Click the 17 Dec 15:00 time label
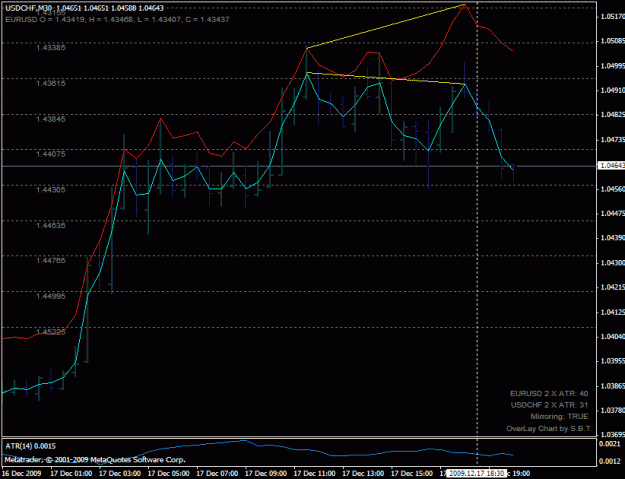Image resolution: width=625 pixels, height=479 pixels. (x=411, y=473)
